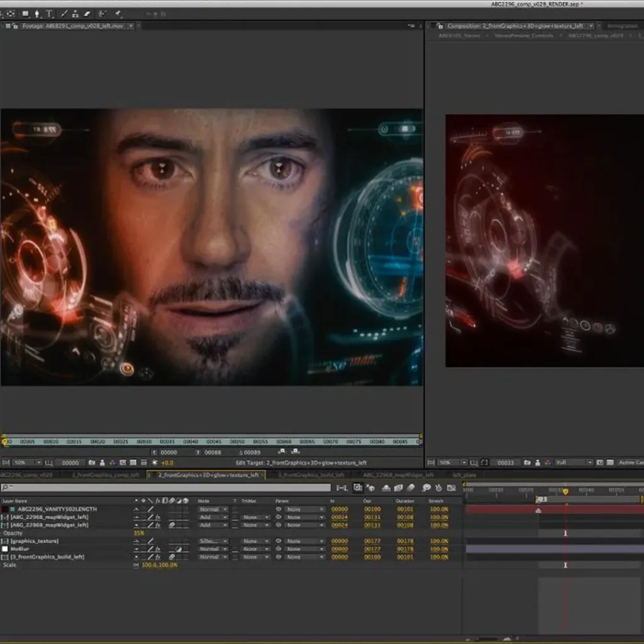Open Mode dropdown for ABG2296_VANITY502LENGTH layer
The height and width of the screenshot is (644, 644).
pyautogui.click(x=213, y=509)
